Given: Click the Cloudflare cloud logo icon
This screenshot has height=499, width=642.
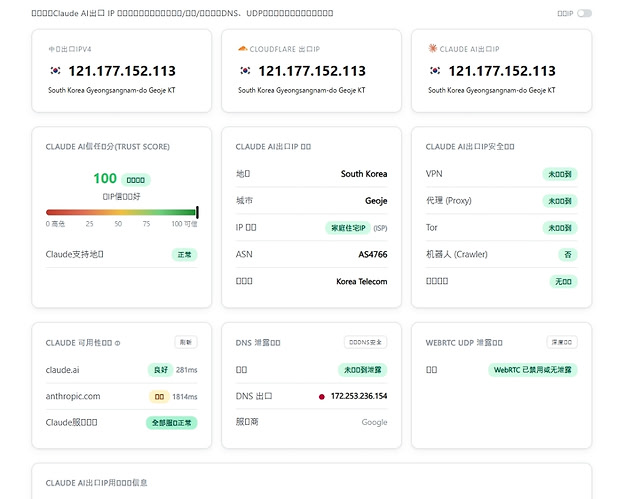Looking at the screenshot, I should 242,49.
